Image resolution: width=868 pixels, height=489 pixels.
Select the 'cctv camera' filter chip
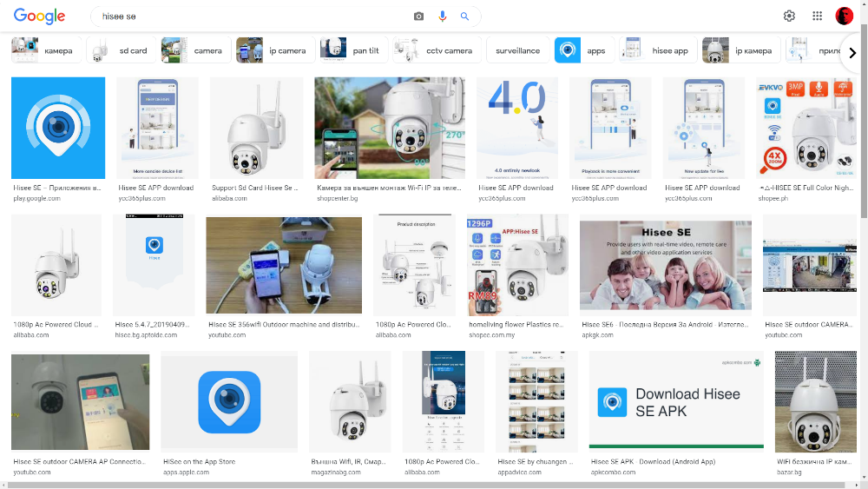tap(437, 50)
